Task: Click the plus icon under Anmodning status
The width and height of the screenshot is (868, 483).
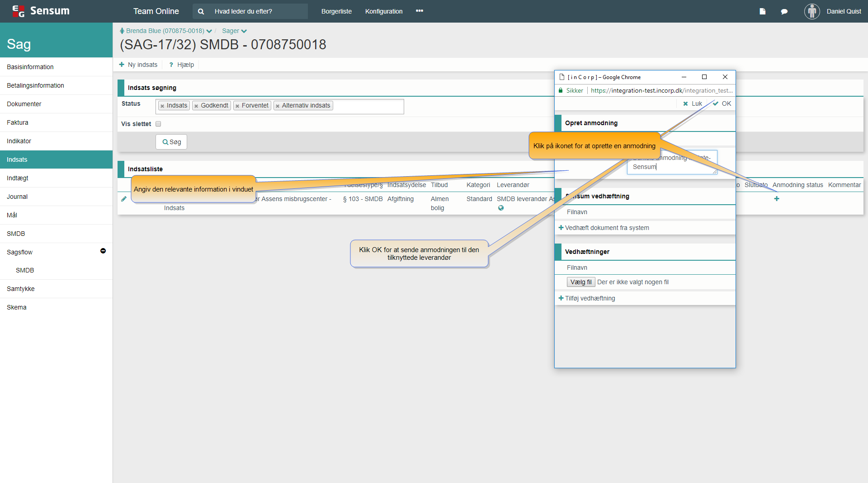Action: tap(776, 199)
